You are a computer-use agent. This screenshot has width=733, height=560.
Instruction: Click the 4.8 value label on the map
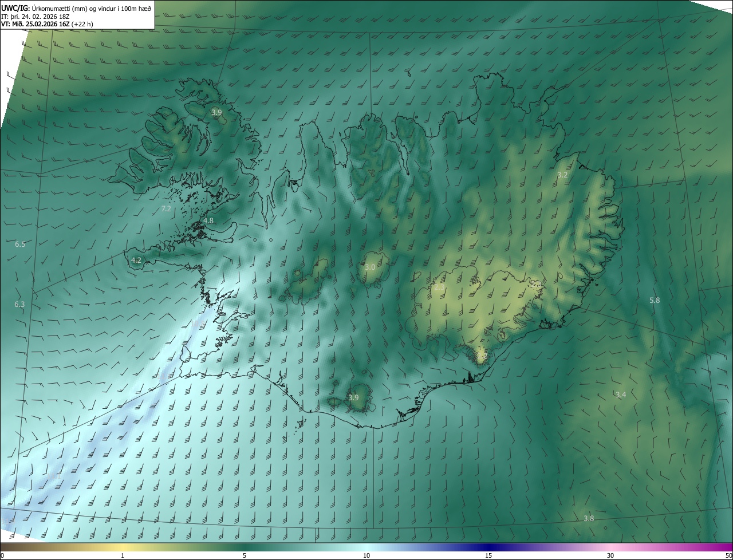click(208, 220)
